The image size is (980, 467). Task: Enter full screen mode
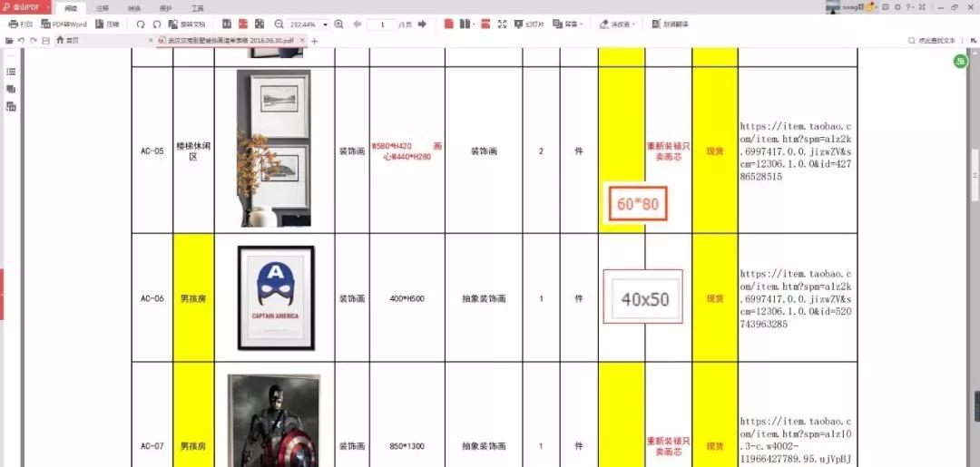pyautogui.click(x=502, y=24)
